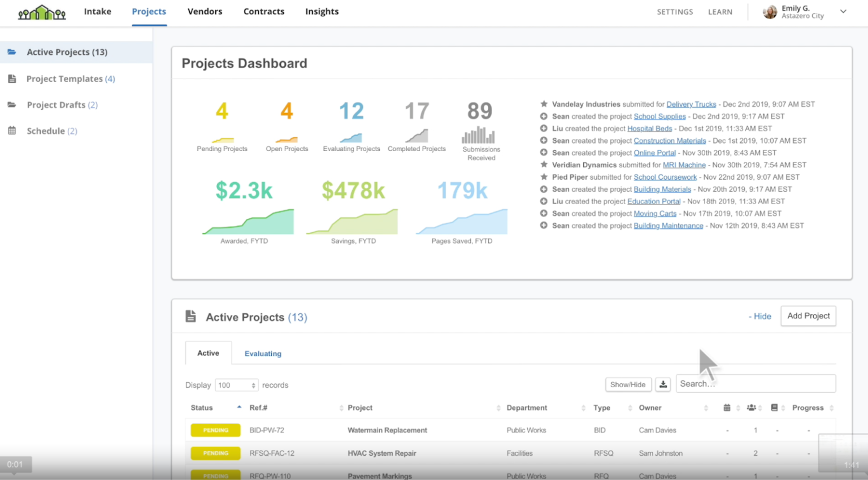Open the Display records count dropdown

click(x=236, y=385)
